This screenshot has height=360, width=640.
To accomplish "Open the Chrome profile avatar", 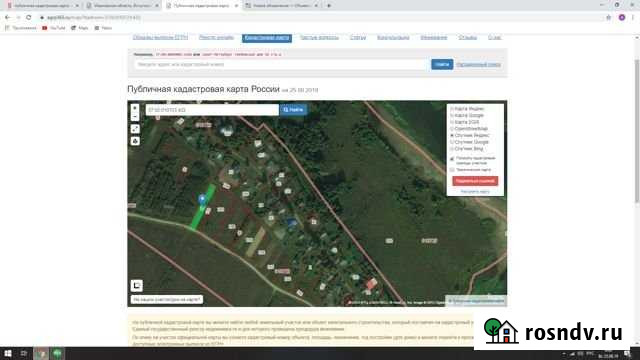I will click(622, 18).
